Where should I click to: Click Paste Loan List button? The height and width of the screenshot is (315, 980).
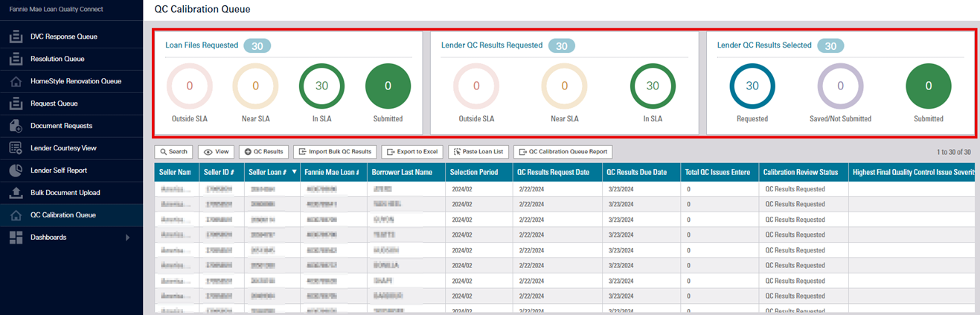[x=478, y=152]
